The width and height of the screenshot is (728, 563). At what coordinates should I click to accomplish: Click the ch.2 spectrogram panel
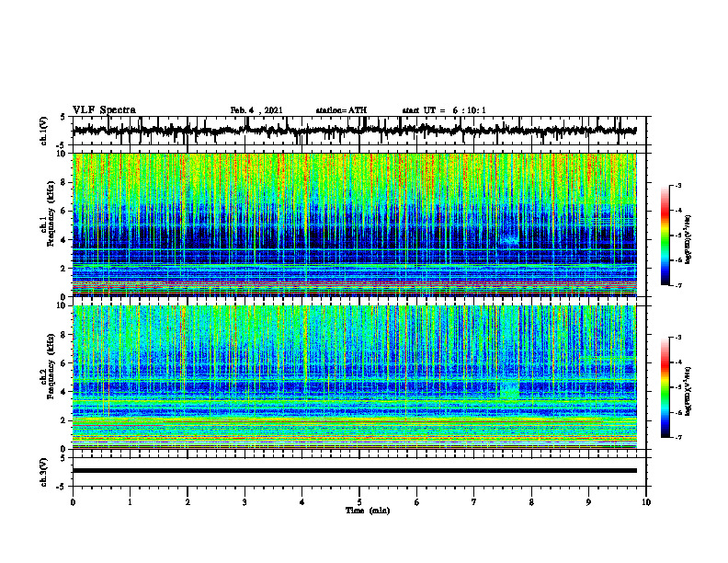[x=355, y=377]
